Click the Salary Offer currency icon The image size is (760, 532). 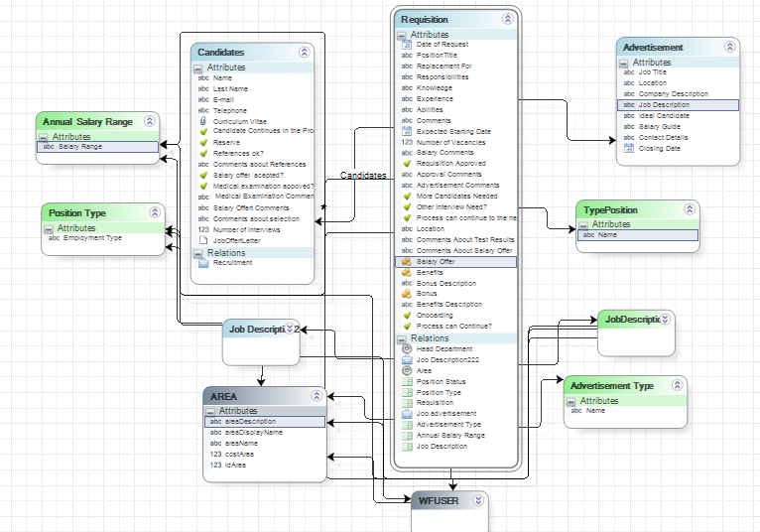tap(407, 262)
